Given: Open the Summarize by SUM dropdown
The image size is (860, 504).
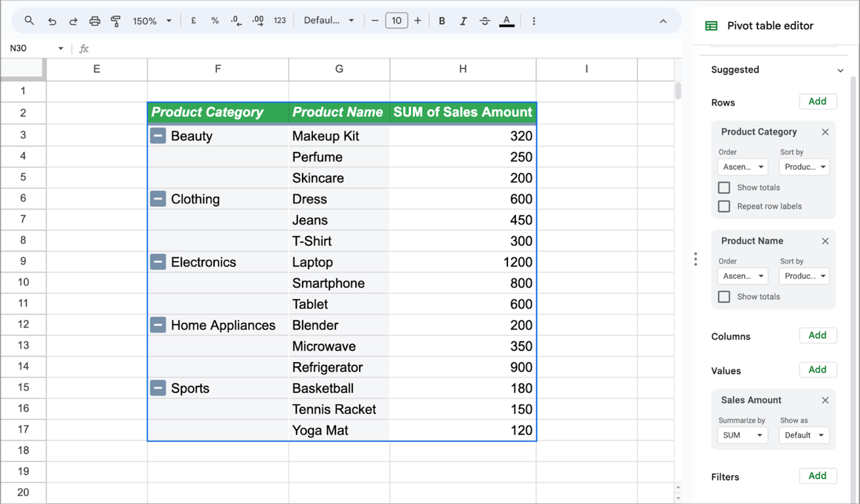Looking at the screenshot, I should point(742,435).
